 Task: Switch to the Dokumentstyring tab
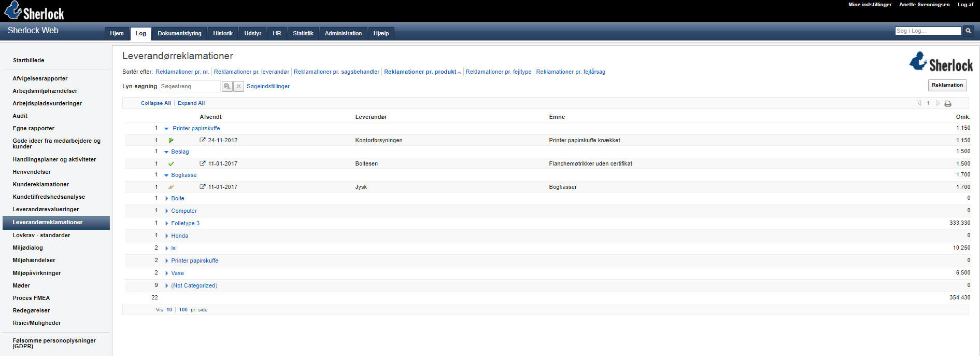179,33
